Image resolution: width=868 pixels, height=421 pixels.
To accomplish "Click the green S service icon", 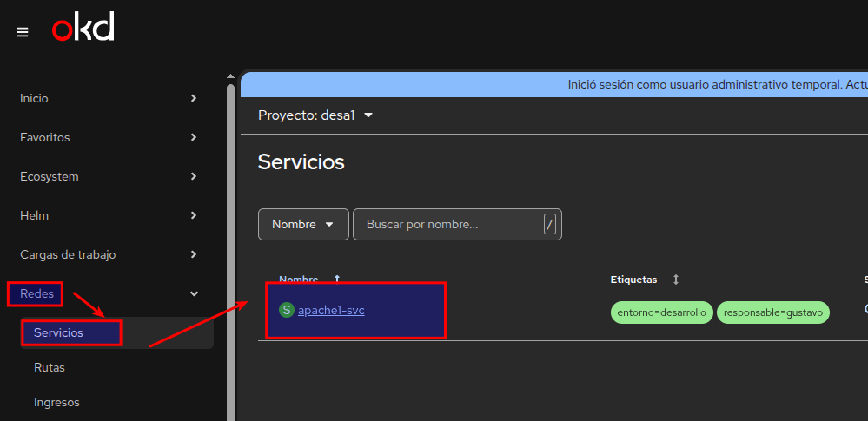I will [286, 310].
